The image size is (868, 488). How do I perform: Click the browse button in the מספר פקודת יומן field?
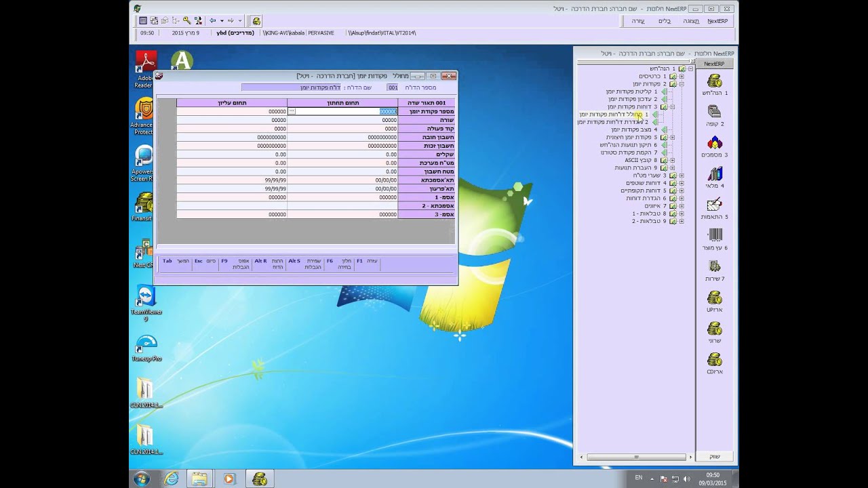(292, 111)
